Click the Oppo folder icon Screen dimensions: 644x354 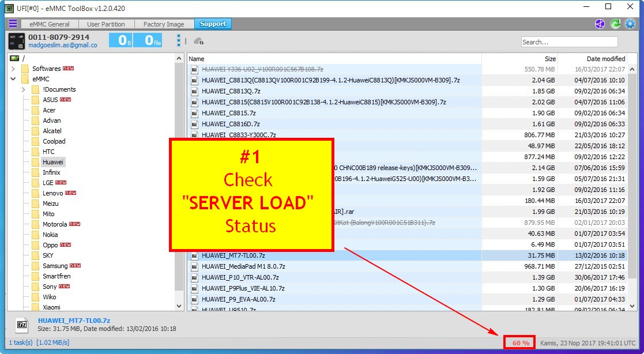point(35,245)
